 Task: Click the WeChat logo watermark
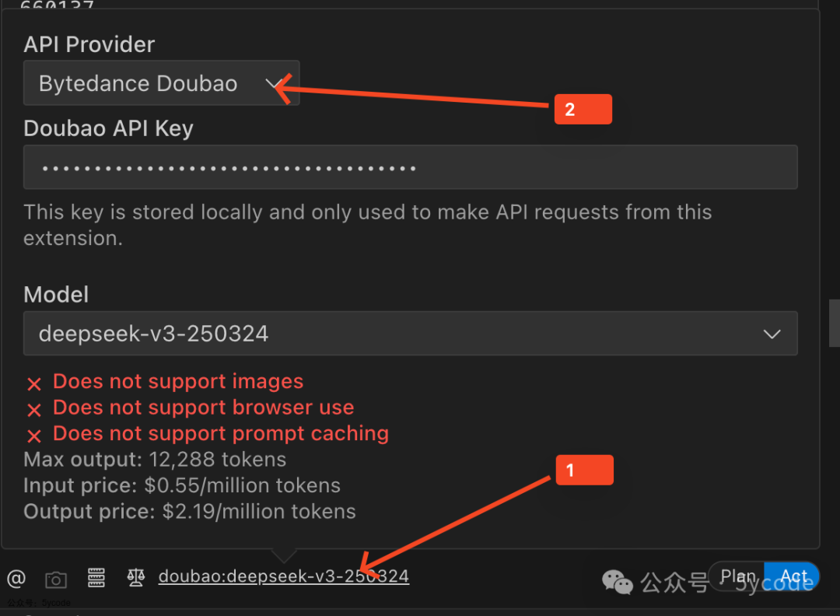(x=619, y=581)
